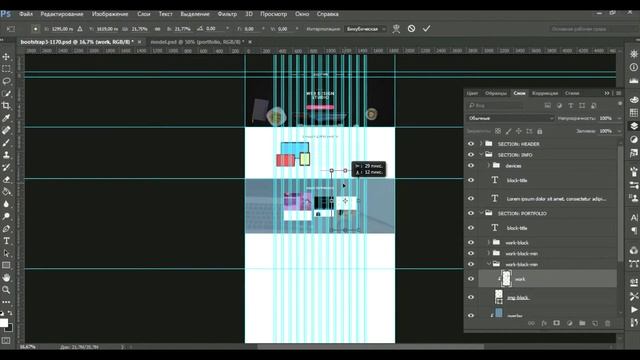Switch to the Образцы panel tab
The width and height of the screenshot is (640, 360).
(496, 93)
